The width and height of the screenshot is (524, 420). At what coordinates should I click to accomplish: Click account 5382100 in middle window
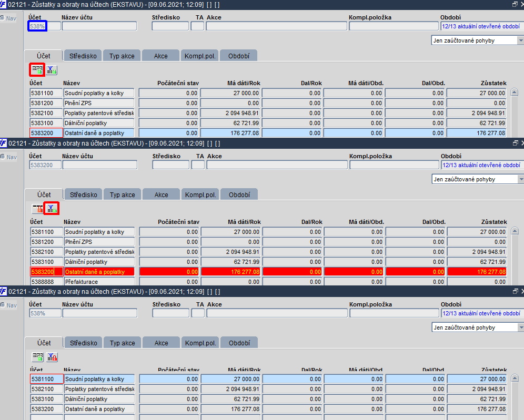[46, 252]
